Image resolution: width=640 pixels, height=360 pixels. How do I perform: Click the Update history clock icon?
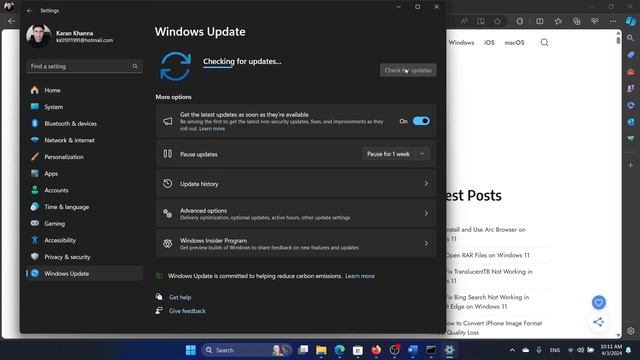pos(168,184)
